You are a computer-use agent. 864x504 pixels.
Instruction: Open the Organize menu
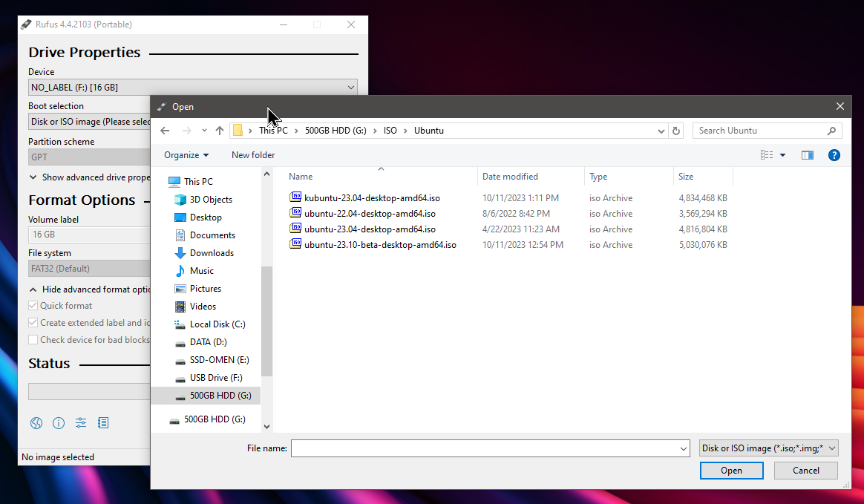(x=186, y=155)
